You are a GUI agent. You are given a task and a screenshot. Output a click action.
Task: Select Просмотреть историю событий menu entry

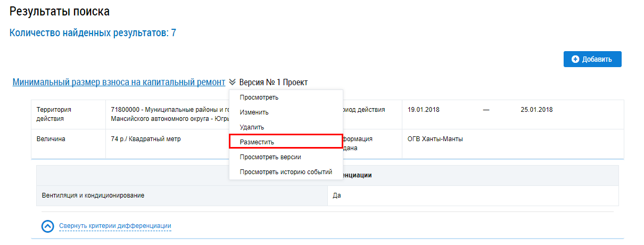[286, 172]
